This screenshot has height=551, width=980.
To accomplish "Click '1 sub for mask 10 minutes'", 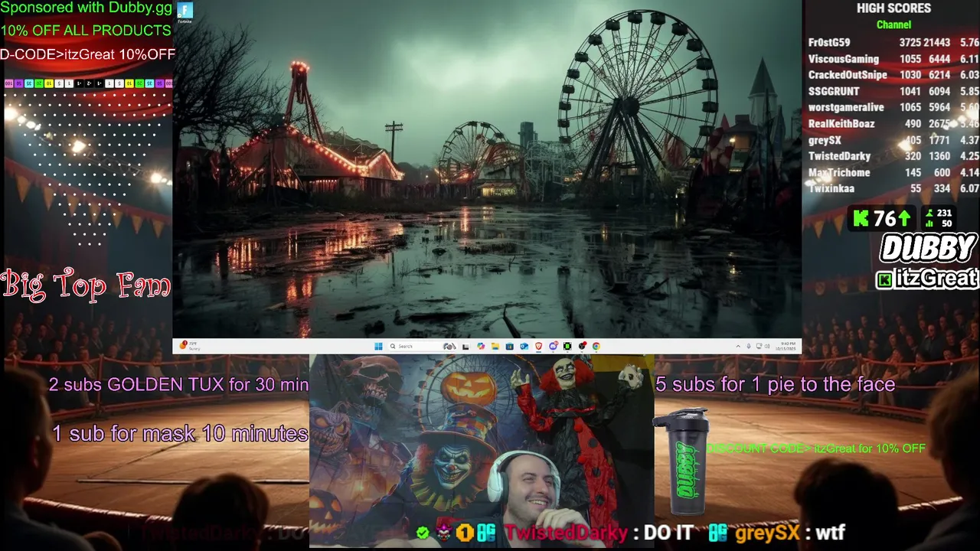I will point(180,434).
